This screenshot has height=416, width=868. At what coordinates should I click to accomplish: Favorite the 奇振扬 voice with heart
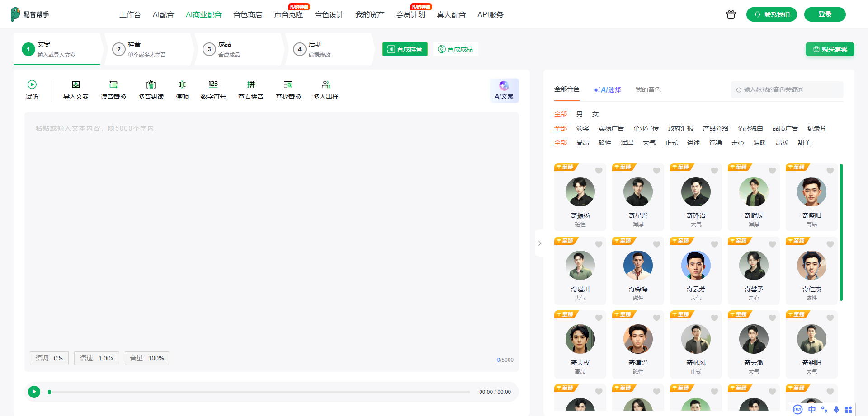[x=599, y=171]
